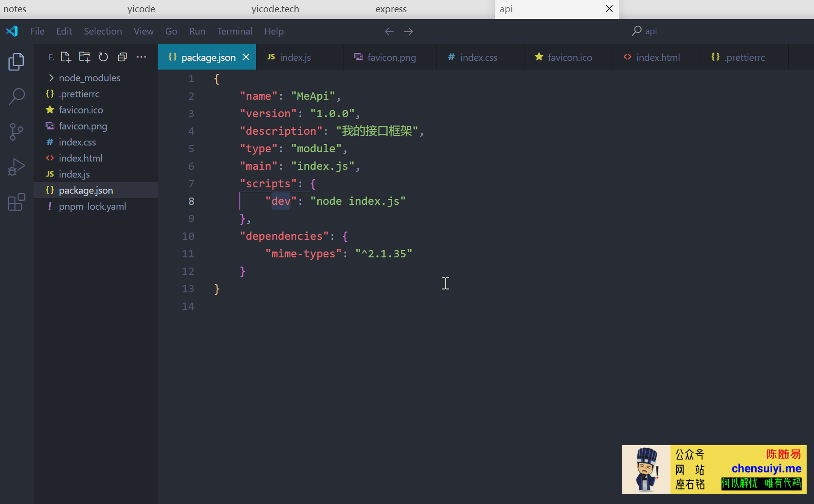The image size is (814, 504).
Task: Switch to the index.css editor tab
Action: click(480, 57)
